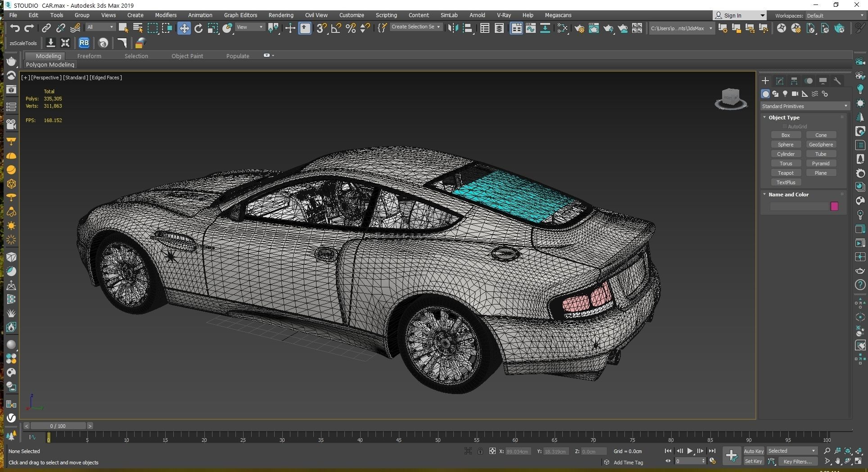Click the Redo arrow in main toolbar

click(x=29, y=28)
